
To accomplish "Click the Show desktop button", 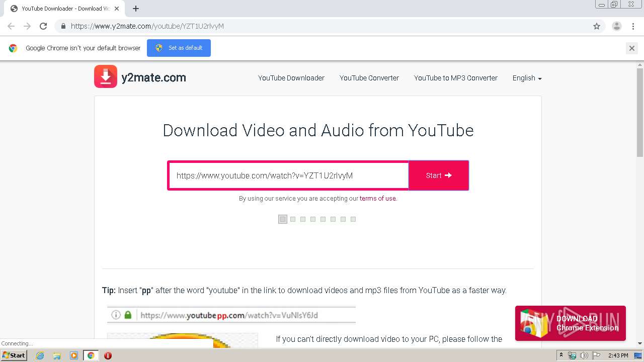I will 638,355.
